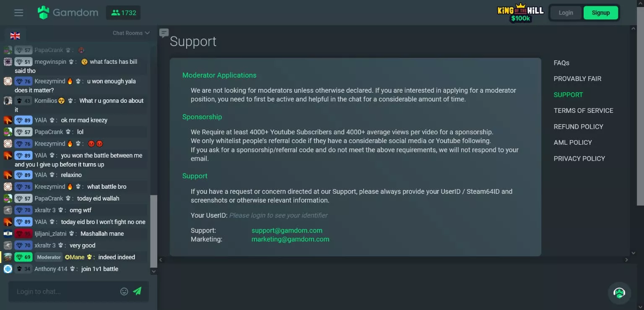Viewport: 644px width, 310px height.
Task: Open Kornilios's username in chat
Action: tap(46, 101)
